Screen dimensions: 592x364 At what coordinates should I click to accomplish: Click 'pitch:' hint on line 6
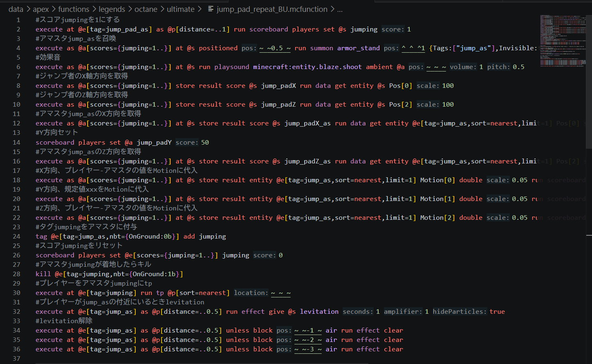(x=498, y=67)
